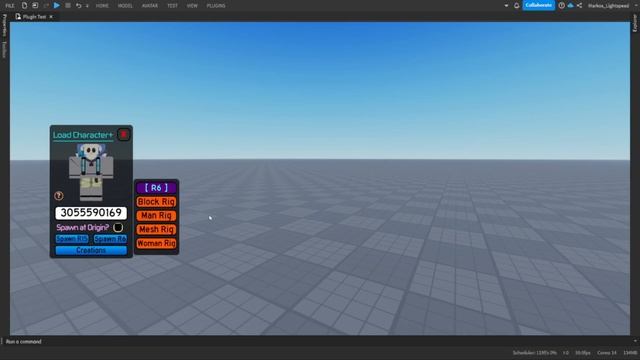
Task: Click the stop button next to Play
Action: 68,6
